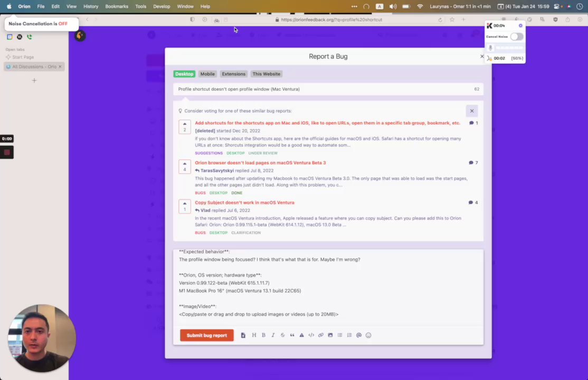This screenshot has width=588, height=380.
Task: Upvote the Ventura Beta 3 loading bug
Action: click(x=185, y=167)
